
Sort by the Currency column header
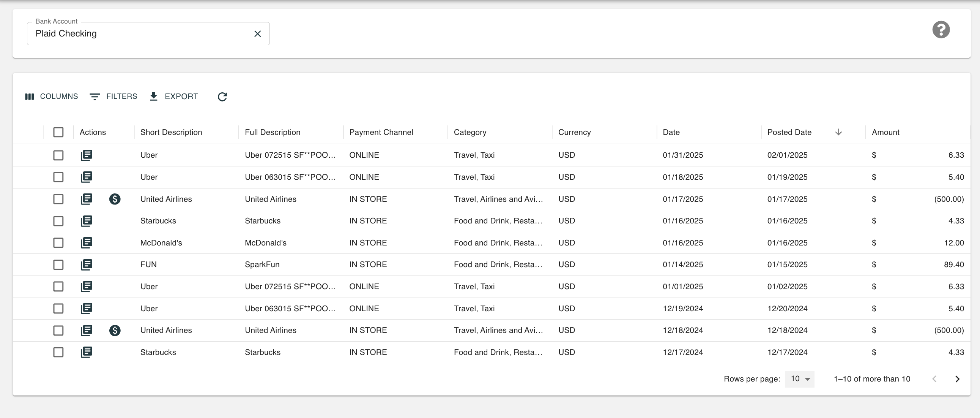575,132
